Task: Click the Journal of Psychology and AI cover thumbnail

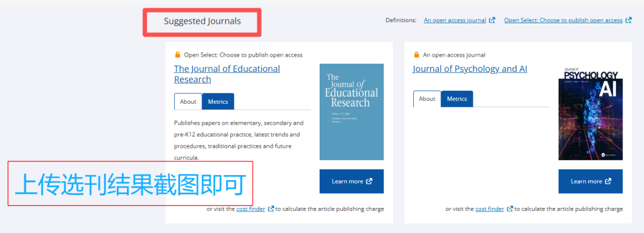Action: 590,113
